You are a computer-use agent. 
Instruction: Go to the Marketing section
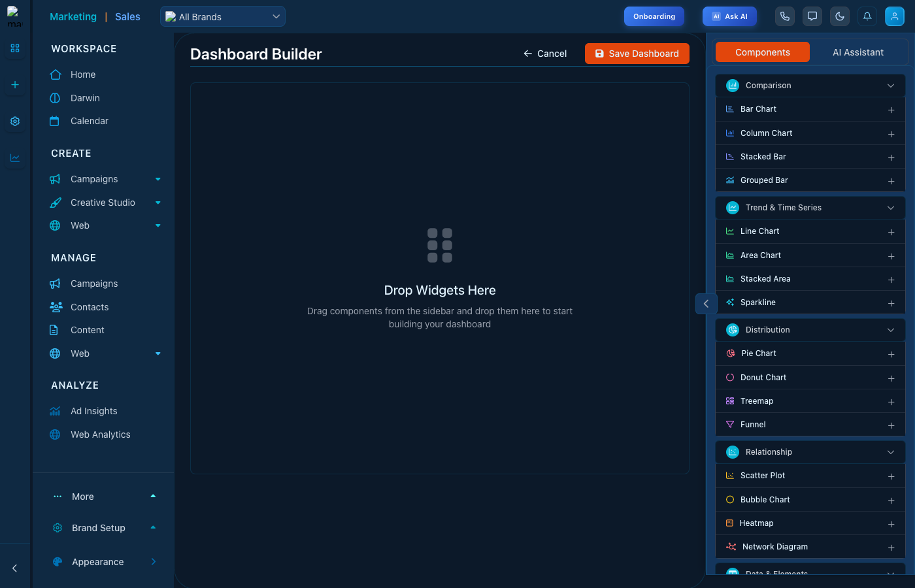pyautogui.click(x=73, y=17)
